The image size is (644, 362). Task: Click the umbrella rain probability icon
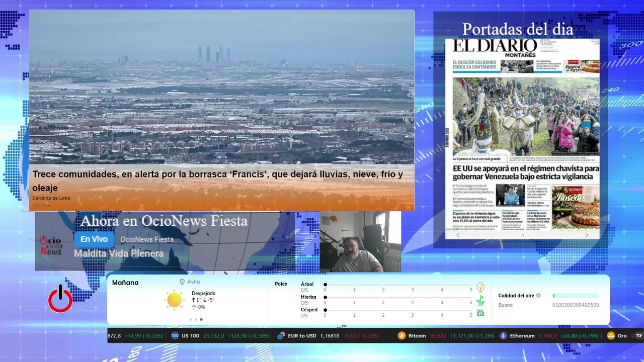click(194, 307)
